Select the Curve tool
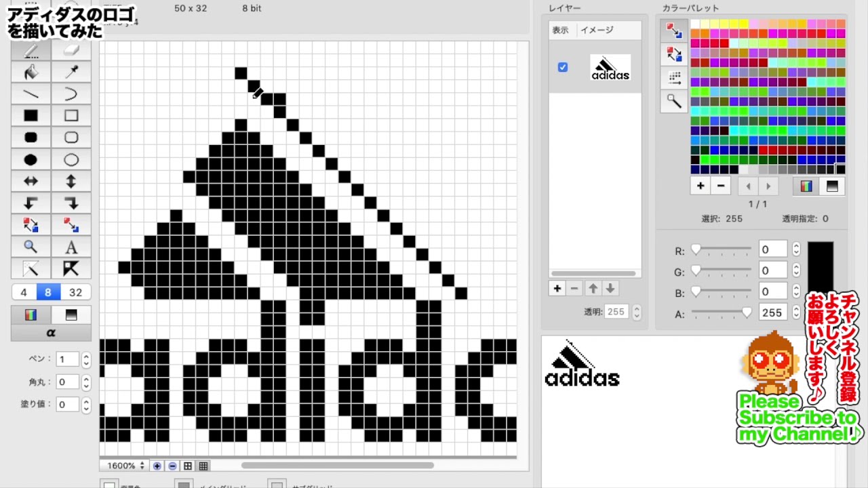868x488 pixels. point(71,94)
